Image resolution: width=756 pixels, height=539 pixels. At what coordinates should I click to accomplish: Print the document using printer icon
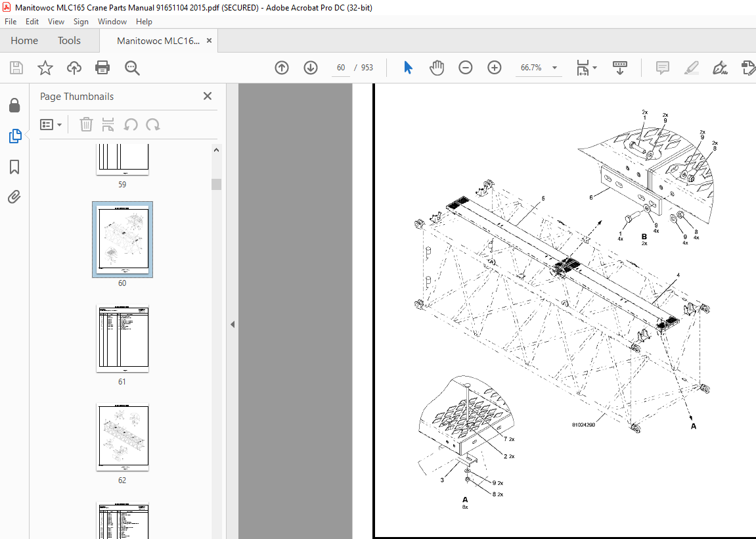point(102,68)
